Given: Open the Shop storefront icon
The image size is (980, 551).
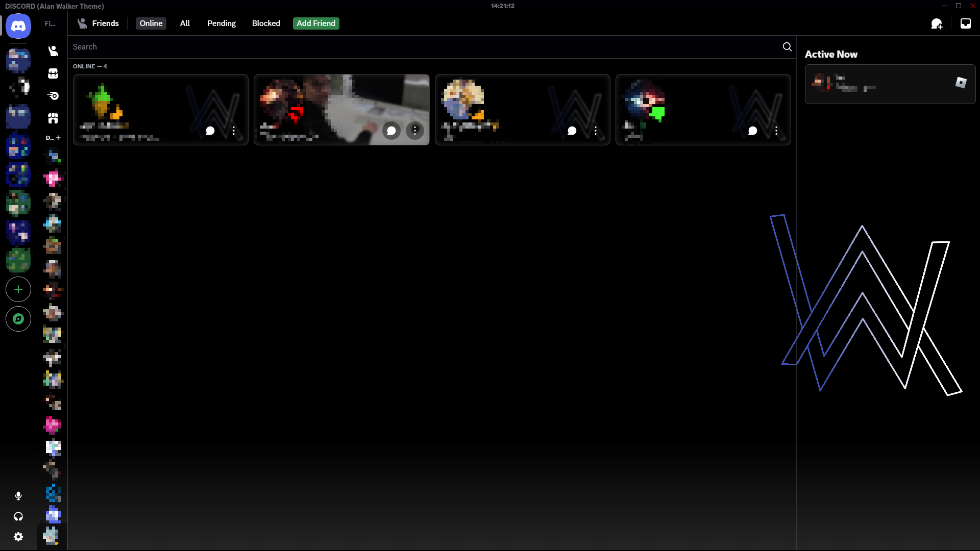Looking at the screenshot, I should [x=53, y=118].
